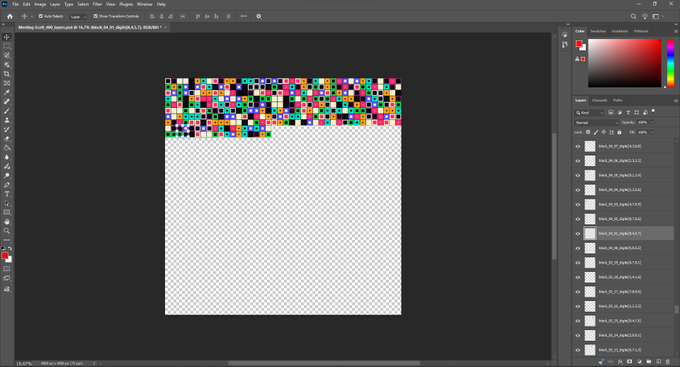The height and width of the screenshot is (367, 680).
Task: Open the Kind filter dropdown in Layers
Action: [x=589, y=113]
